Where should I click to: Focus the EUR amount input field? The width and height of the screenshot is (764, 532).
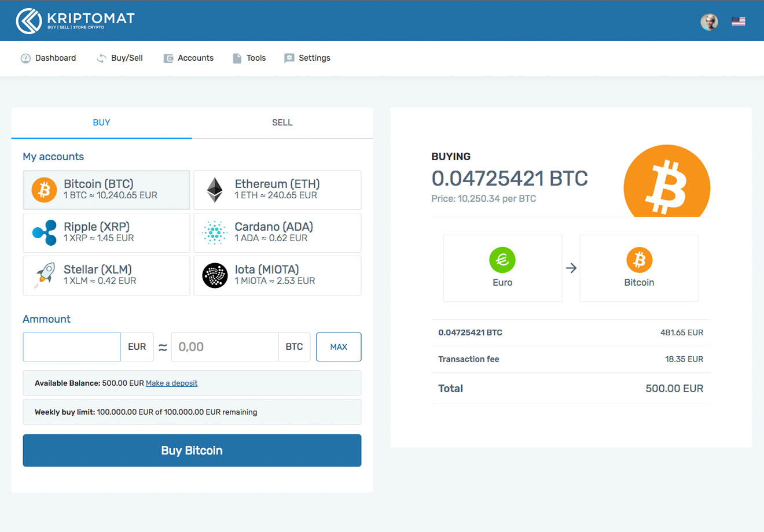click(72, 347)
